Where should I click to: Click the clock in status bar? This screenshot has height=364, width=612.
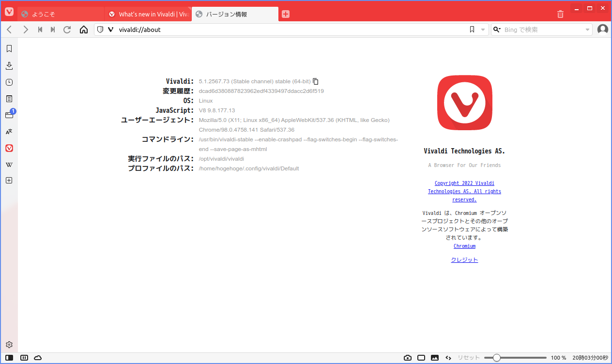[x=590, y=358]
